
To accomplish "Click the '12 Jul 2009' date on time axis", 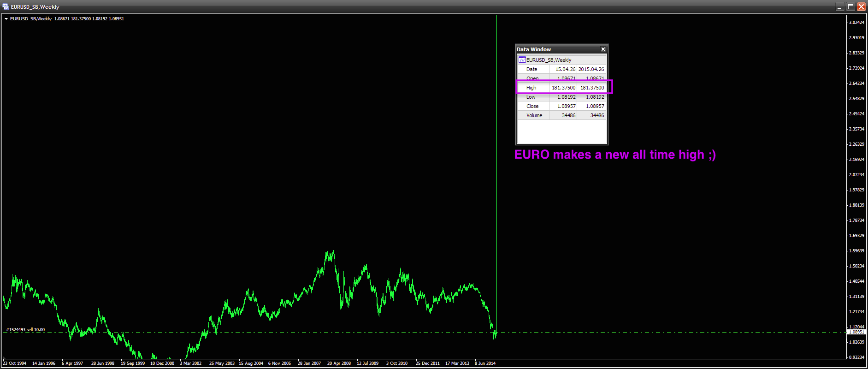I will point(367,363).
